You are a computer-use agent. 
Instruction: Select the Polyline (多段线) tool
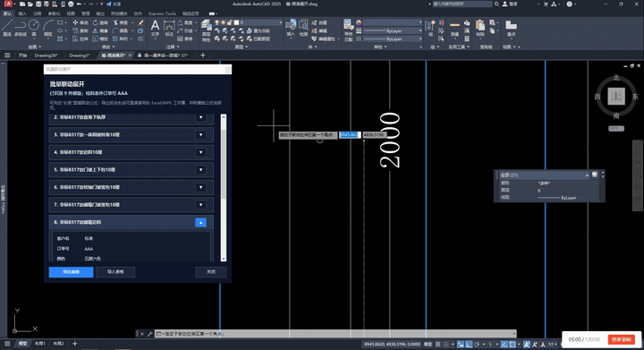click(x=20, y=28)
